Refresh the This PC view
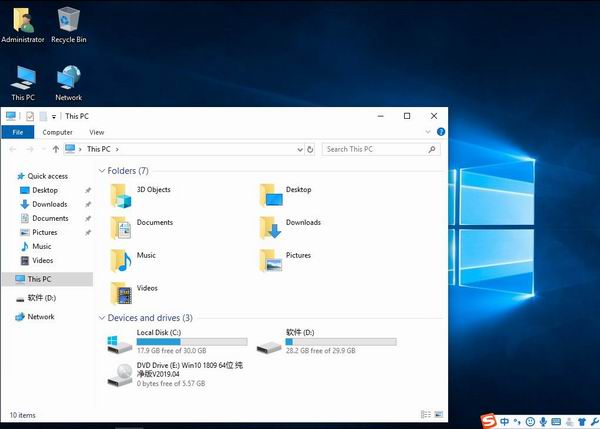Image resolution: width=600 pixels, height=429 pixels. 310,150
